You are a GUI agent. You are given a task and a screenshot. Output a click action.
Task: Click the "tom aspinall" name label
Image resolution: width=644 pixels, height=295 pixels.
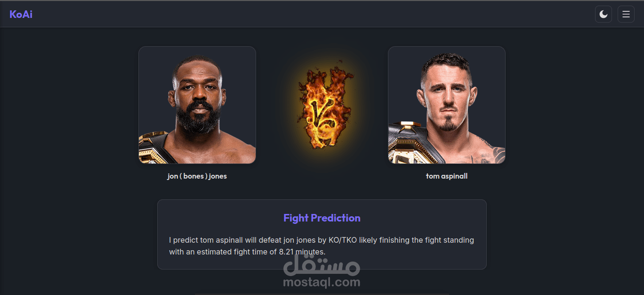click(x=447, y=176)
